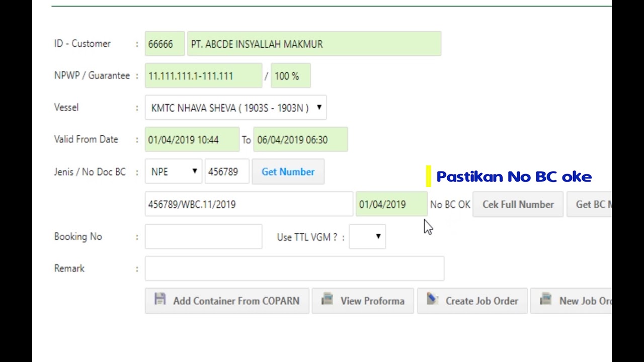Click the empty Booking No field
This screenshot has height=362, width=644.
[x=203, y=236]
